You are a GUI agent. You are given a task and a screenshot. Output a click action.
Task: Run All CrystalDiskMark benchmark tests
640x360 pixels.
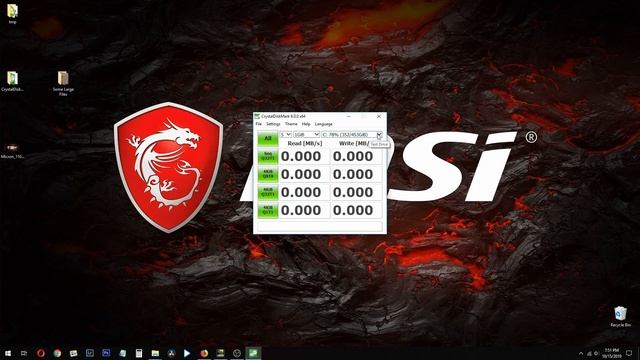[x=268, y=138]
